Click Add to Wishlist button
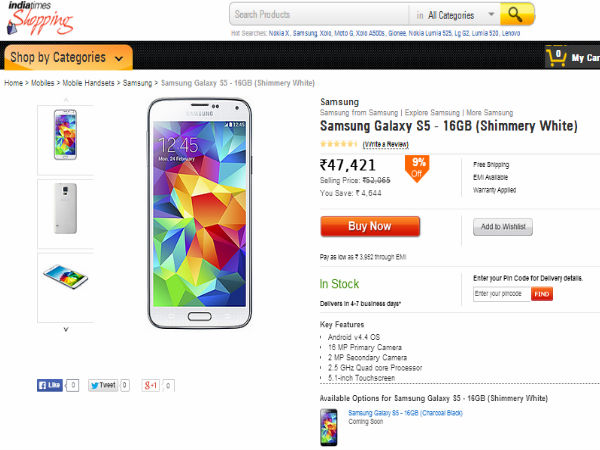The height and width of the screenshot is (450, 600). click(503, 227)
